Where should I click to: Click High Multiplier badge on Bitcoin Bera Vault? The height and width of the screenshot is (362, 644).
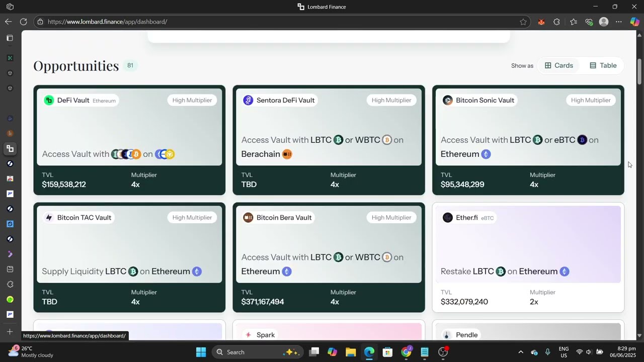pos(391,217)
